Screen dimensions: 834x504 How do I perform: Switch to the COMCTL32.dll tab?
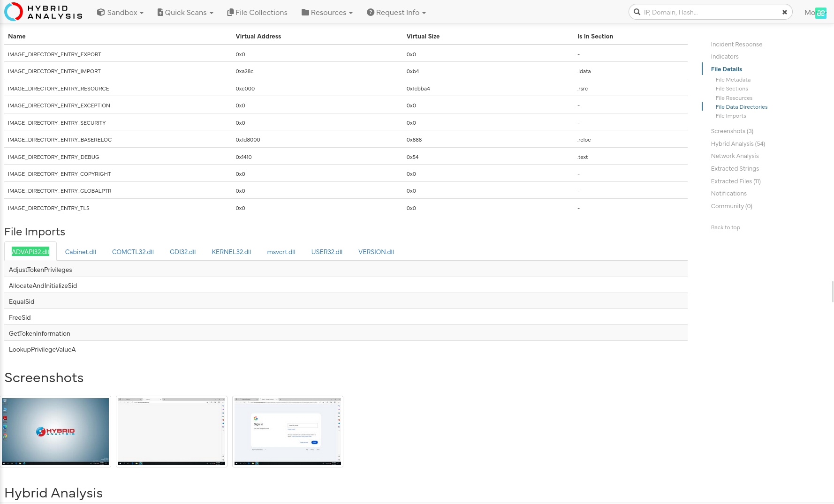click(133, 252)
